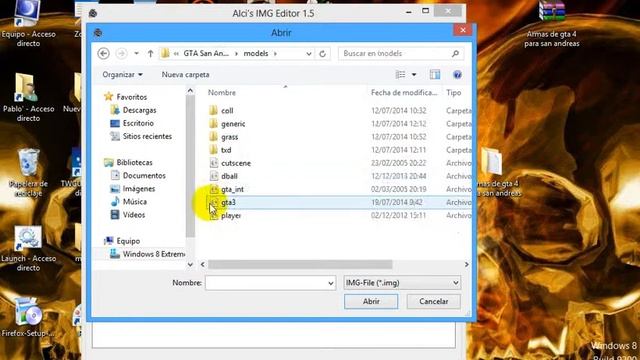Viewport: 640px width, 360px height.
Task: Click the horizontal scrollbar right arrow
Action: tap(467, 264)
